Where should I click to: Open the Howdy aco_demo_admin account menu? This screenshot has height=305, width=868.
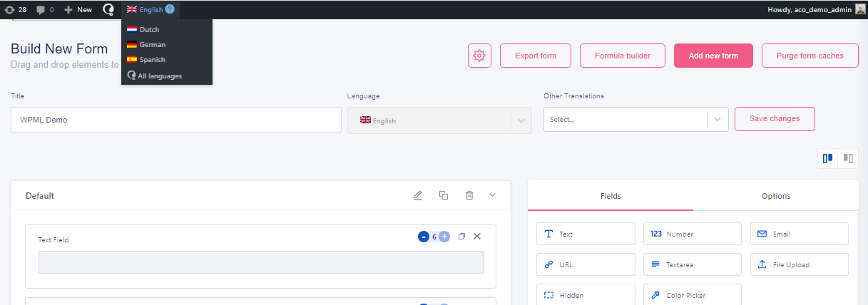tap(817, 9)
